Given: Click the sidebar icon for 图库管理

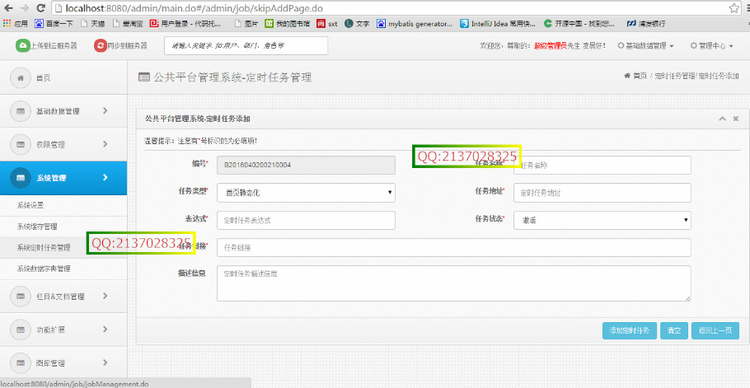Looking at the screenshot, I should pyautogui.click(x=20, y=363).
